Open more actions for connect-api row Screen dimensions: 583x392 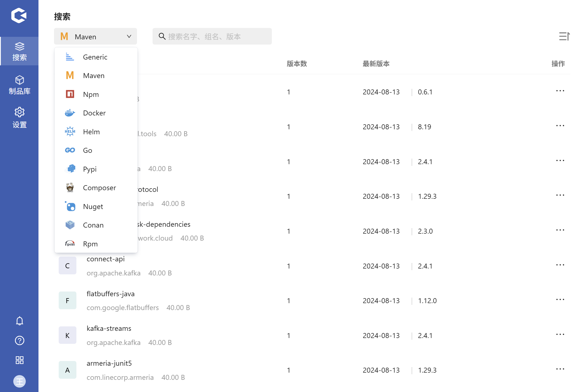560,265
